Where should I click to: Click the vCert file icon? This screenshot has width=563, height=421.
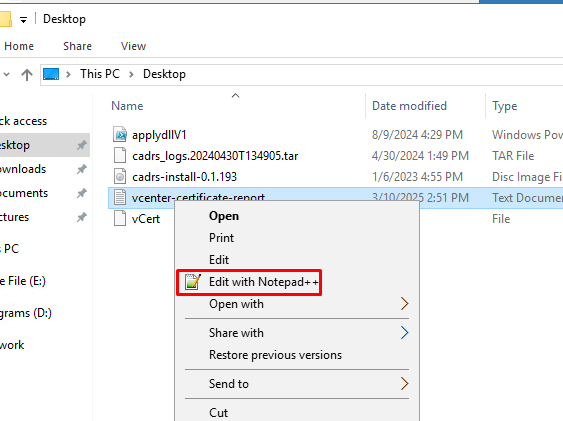point(120,218)
